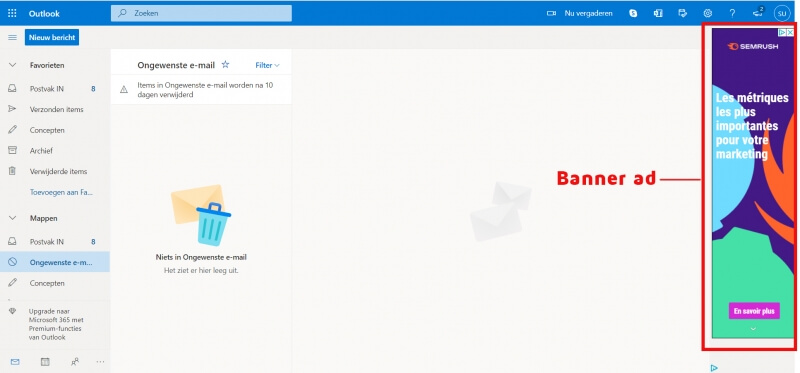
Task: Toggle the hamburger navigation pane
Action: point(12,37)
